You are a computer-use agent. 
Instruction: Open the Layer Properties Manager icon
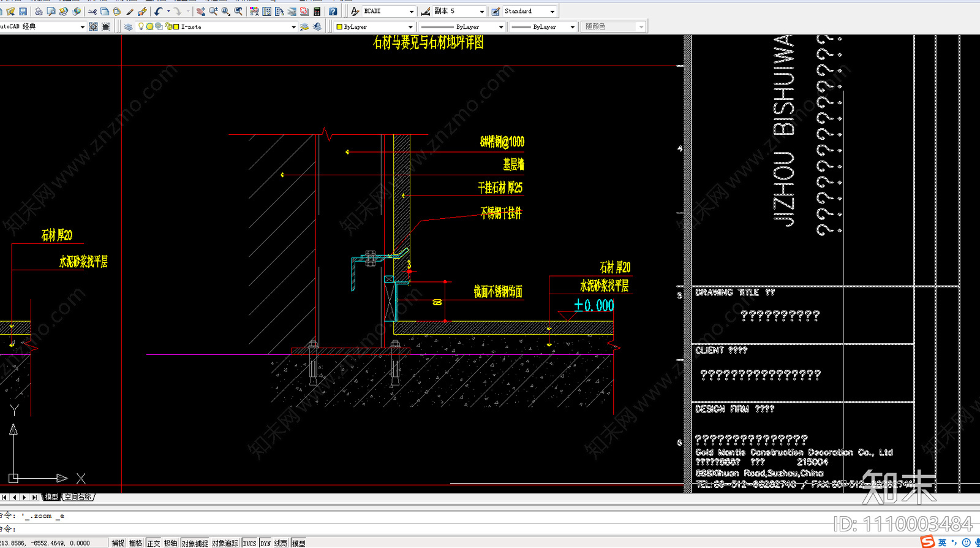pyautogui.click(x=128, y=27)
